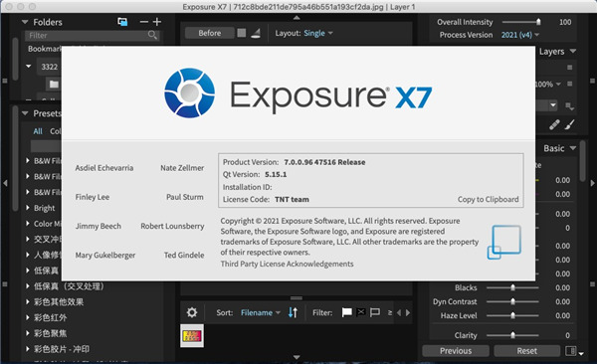The image size is (597, 364).
Task: Select the healing bandage tool icon
Action: (554, 125)
